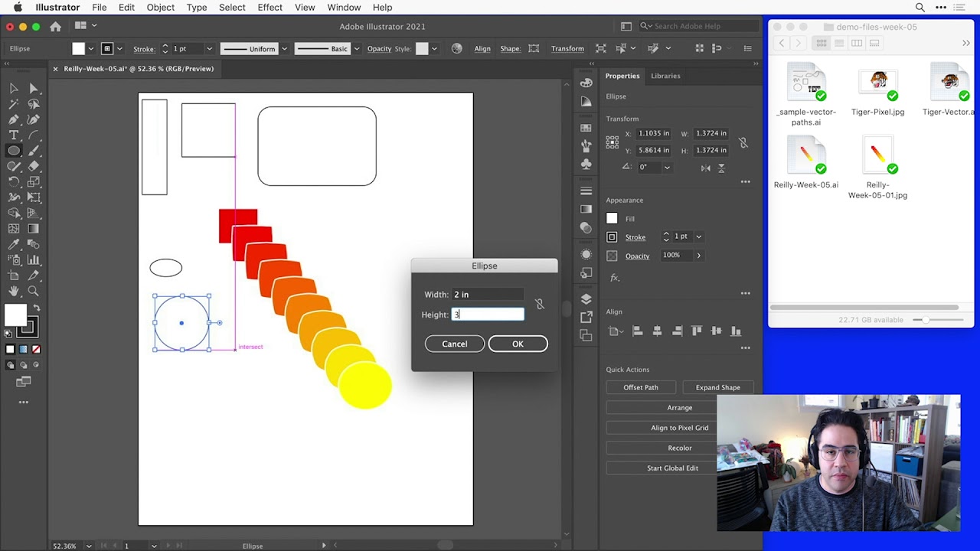The height and width of the screenshot is (551, 980).
Task: Click Vertical Align Top icon
Action: (696, 331)
